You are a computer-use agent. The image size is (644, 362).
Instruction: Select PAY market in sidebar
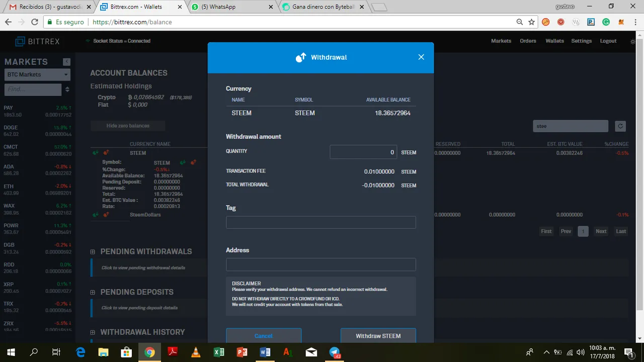click(x=37, y=111)
